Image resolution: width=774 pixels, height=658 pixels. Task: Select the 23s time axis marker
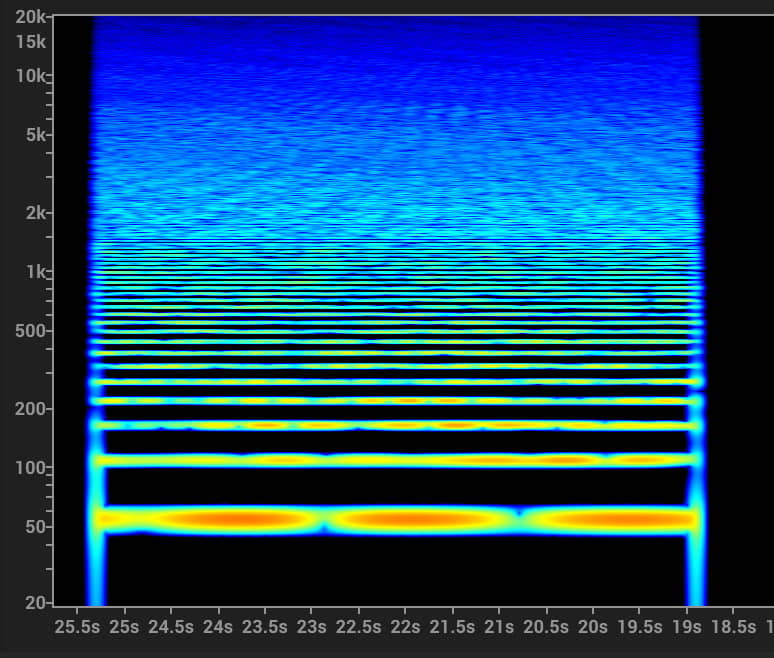(x=311, y=627)
